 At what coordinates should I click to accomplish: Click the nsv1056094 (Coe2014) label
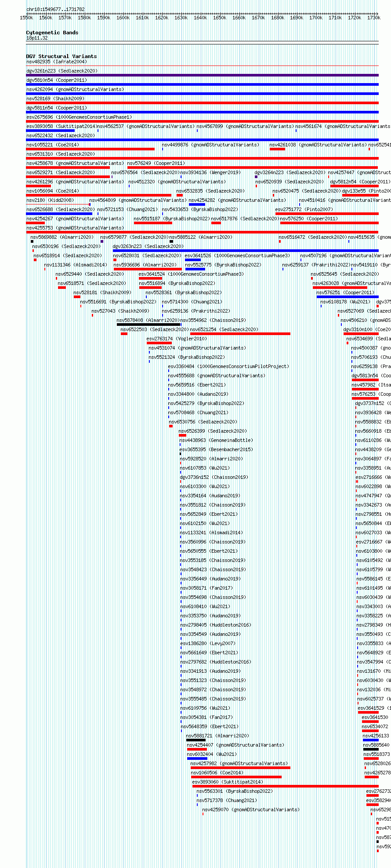tap(53, 191)
